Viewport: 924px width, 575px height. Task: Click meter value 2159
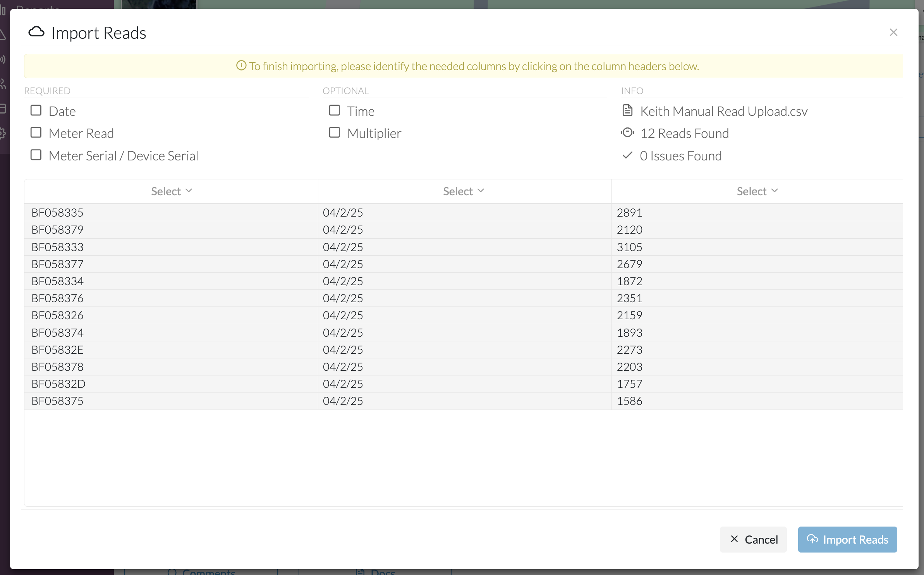(629, 315)
